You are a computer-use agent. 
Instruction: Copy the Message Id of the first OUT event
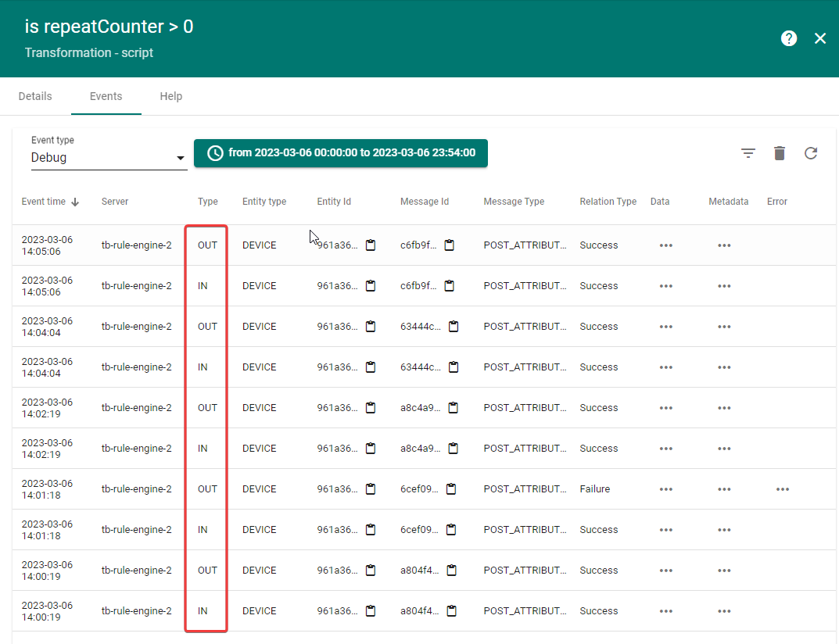tap(450, 245)
